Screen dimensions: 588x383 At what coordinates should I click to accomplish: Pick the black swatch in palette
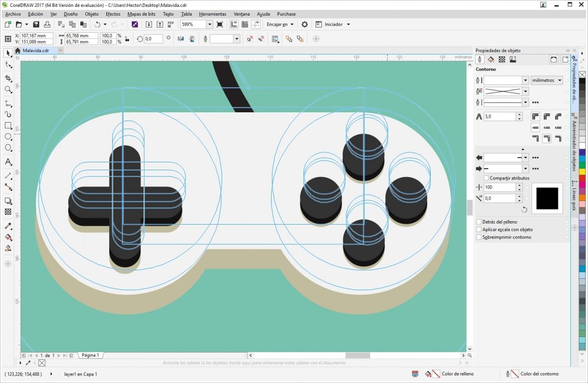582,81
